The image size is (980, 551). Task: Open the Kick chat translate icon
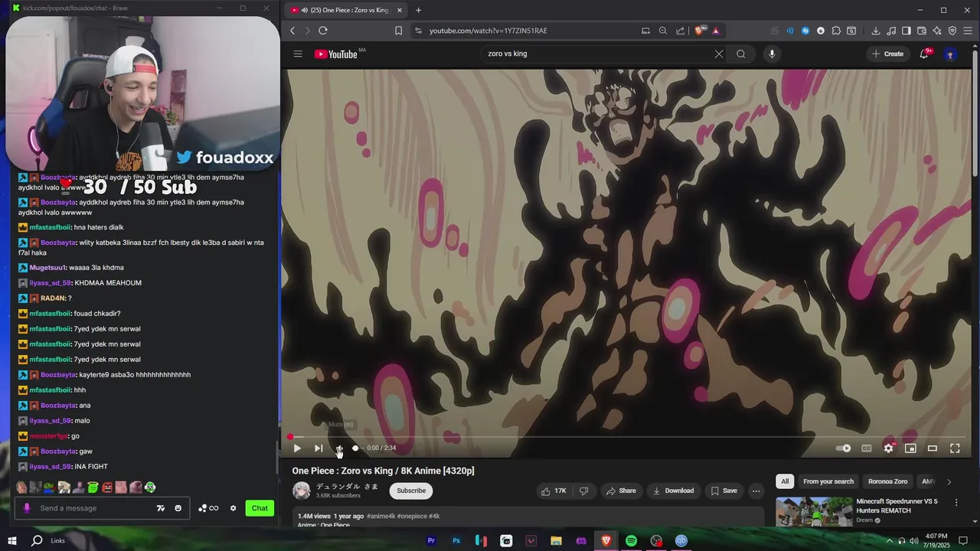tap(161, 508)
